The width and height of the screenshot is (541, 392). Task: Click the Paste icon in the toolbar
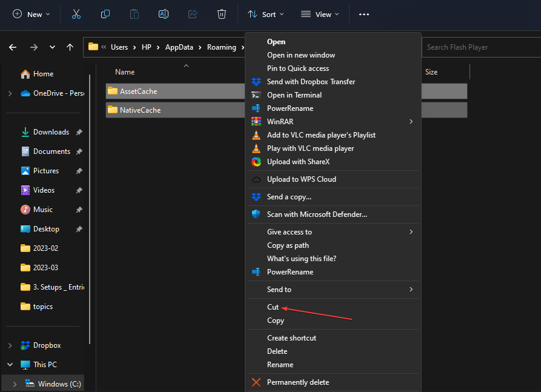pos(134,13)
